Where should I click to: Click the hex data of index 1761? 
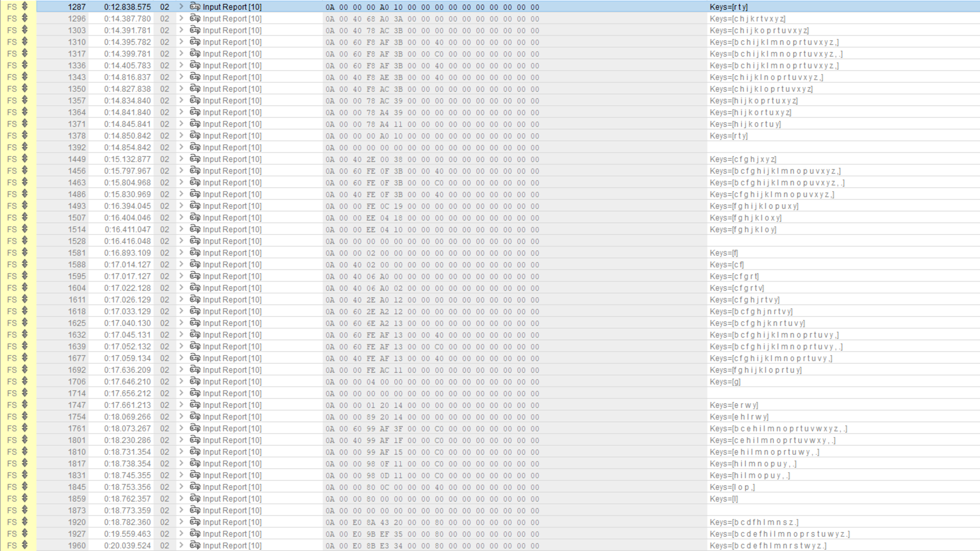pos(432,429)
